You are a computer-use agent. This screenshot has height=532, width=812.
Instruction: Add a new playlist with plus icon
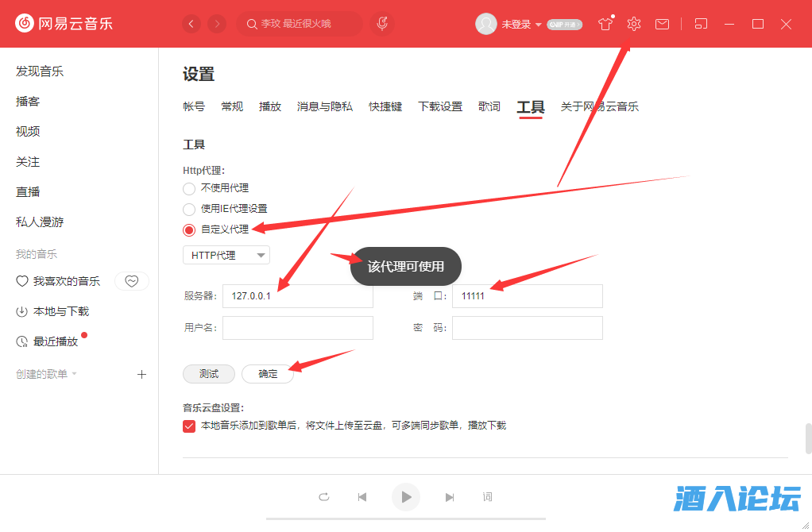(x=142, y=374)
